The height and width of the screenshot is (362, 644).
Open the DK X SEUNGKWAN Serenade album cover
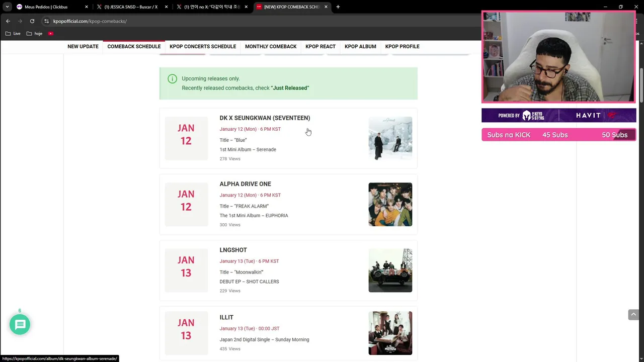390,138
